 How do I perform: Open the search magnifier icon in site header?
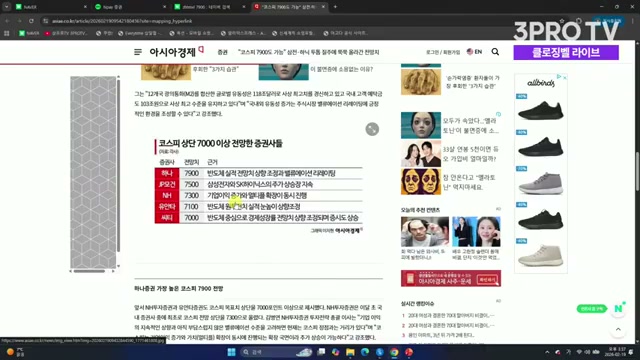click(495, 52)
